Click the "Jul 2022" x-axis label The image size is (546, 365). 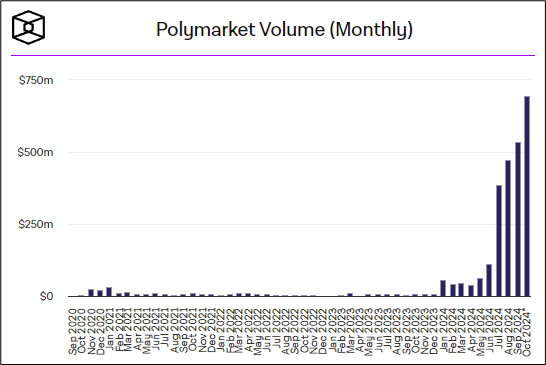click(x=276, y=329)
